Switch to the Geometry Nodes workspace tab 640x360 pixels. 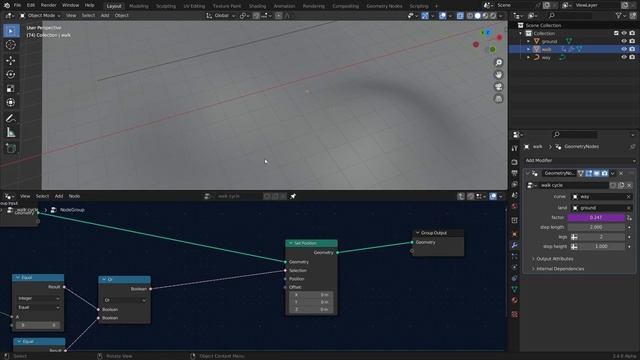(x=384, y=6)
